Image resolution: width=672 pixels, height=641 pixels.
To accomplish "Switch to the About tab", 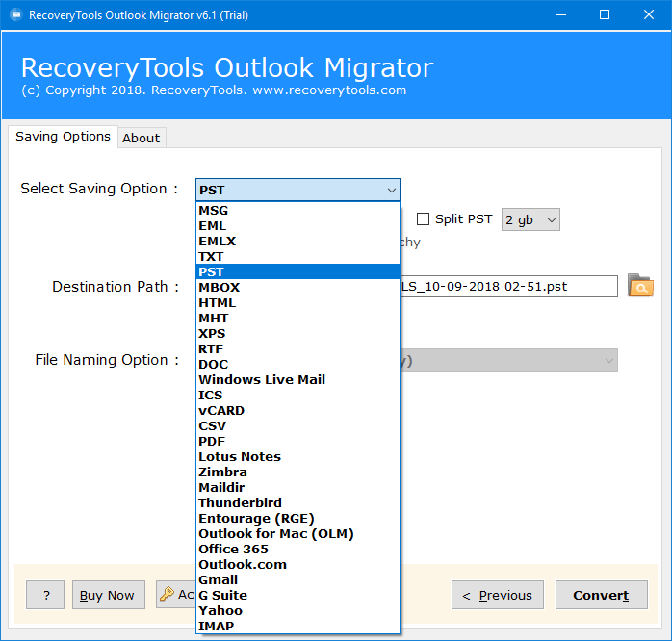I will (141, 138).
